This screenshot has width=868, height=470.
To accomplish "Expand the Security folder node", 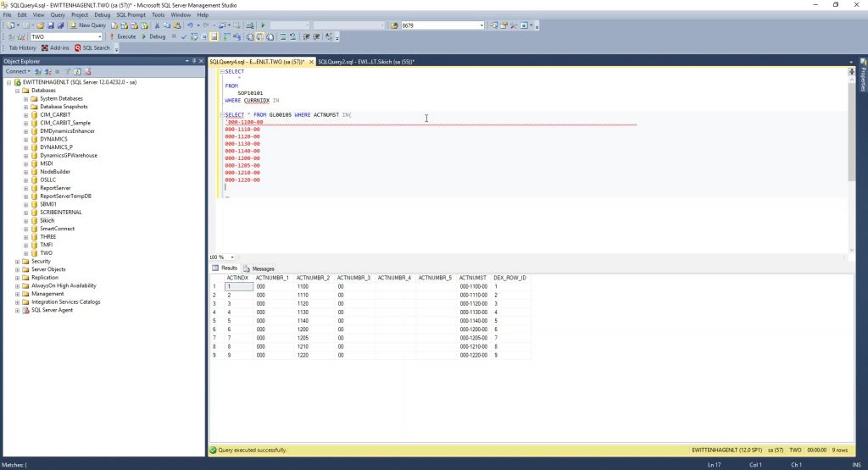I will coord(17,262).
